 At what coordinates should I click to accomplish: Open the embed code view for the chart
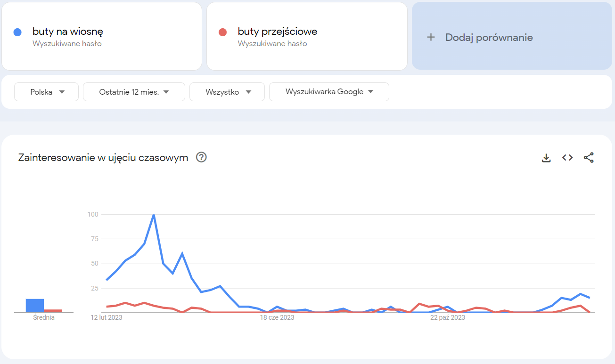[x=567, y=157]
